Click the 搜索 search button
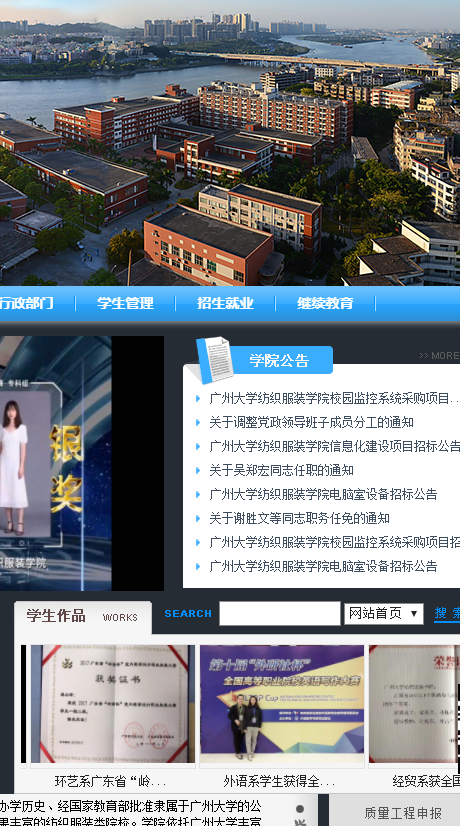Screen dimensions: 460x826 pyautogui.click(x=447, y=613)
